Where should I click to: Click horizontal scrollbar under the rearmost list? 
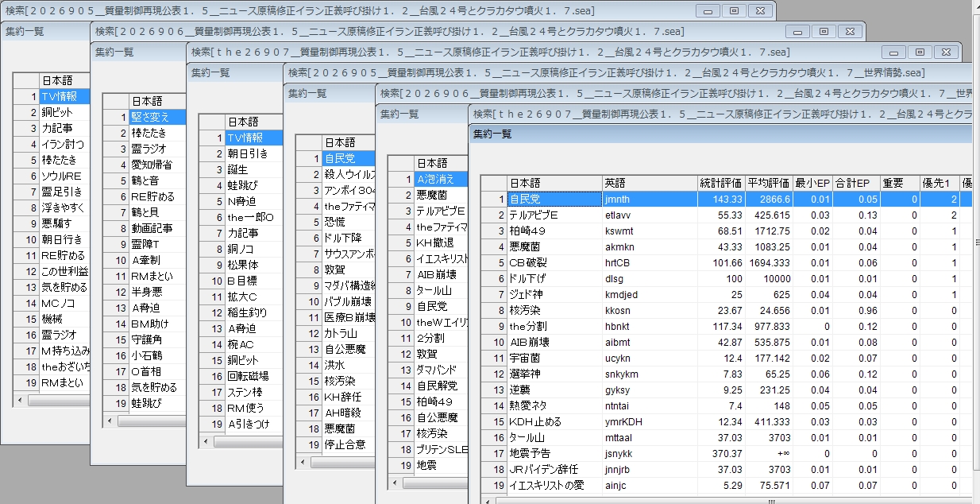coord(52,401)
